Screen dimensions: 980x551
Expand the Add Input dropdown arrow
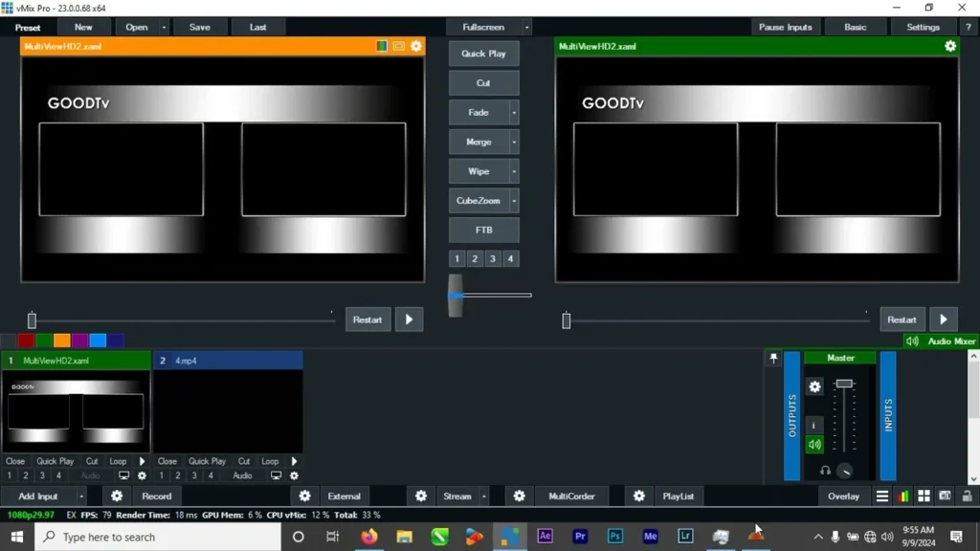(x=81, y=496)
